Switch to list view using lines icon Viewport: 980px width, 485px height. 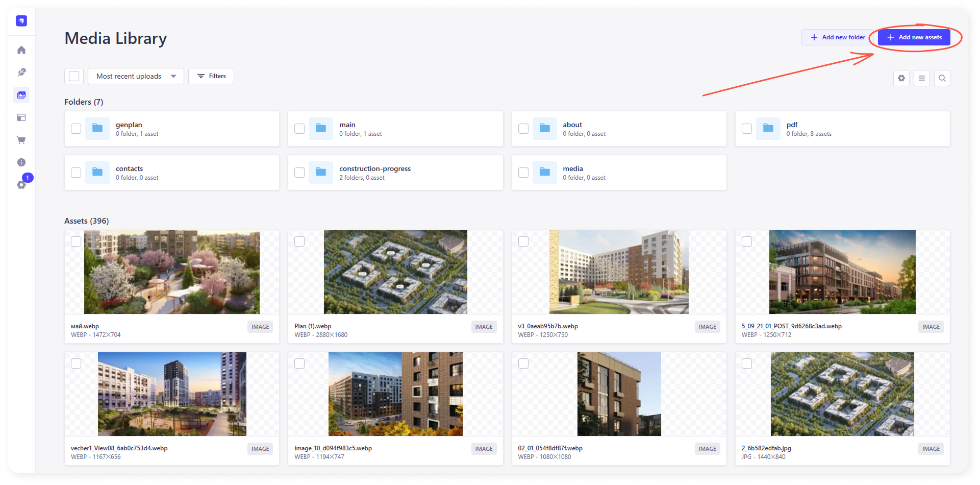pos(921,78)
